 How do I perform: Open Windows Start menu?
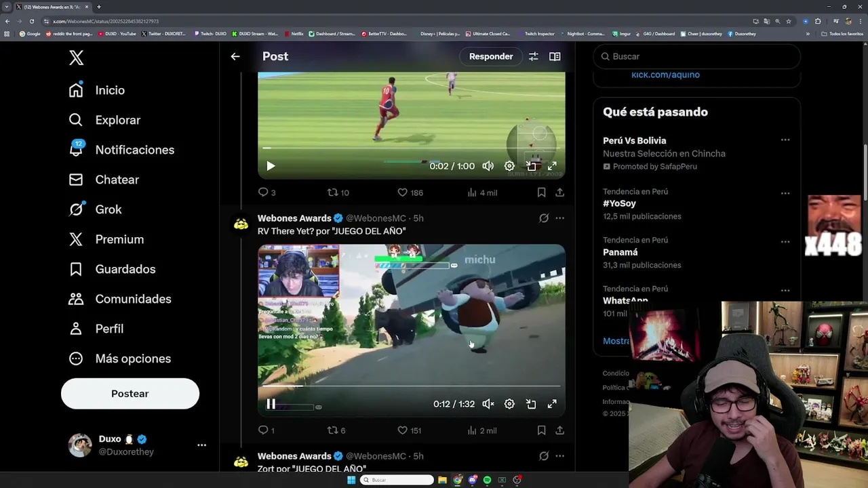(x=351, y=480)
